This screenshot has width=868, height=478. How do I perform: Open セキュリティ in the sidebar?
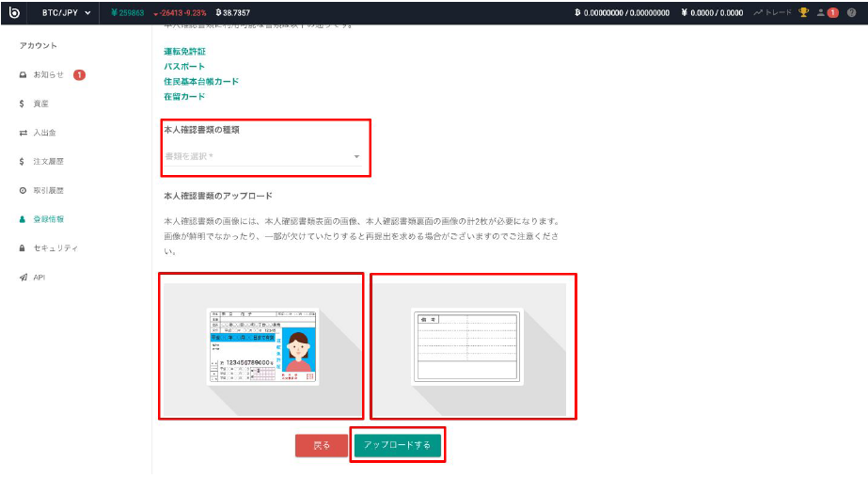pyautogui.click(x=55, y=247)
